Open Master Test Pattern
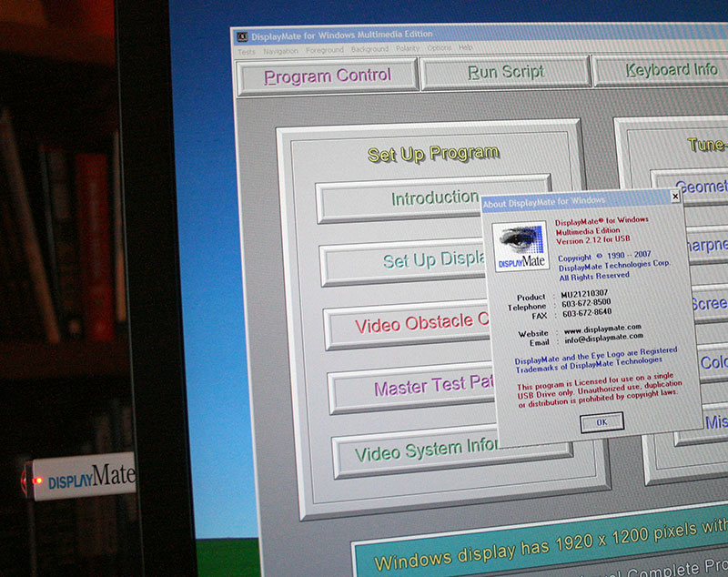Screen dimensions: 728x577 tap(412, 388)
